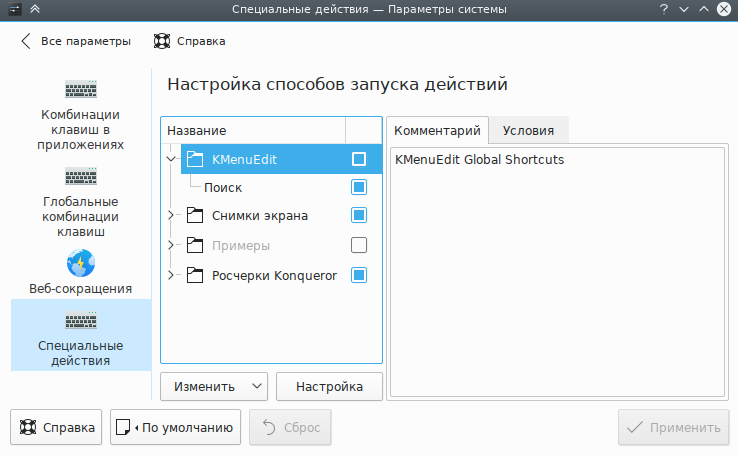The image size is (738, 456).
Task: Uncheck the Поиск action checkbox
Action: point(359,187)
